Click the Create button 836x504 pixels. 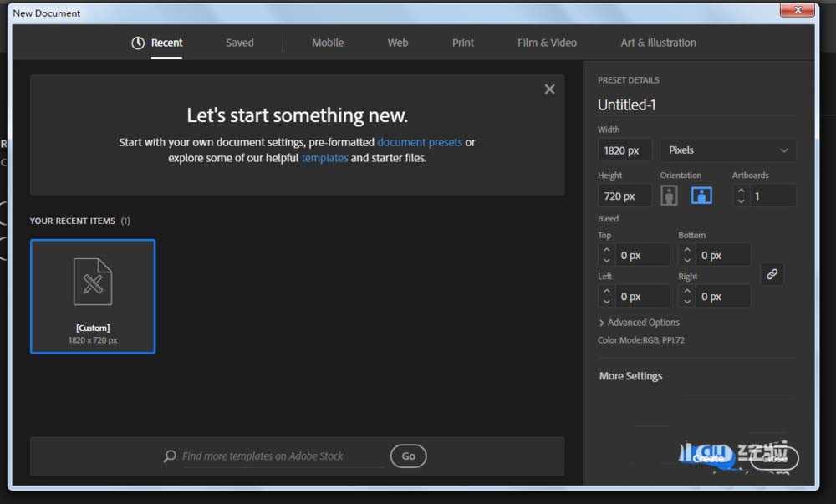tap(708, 458)
